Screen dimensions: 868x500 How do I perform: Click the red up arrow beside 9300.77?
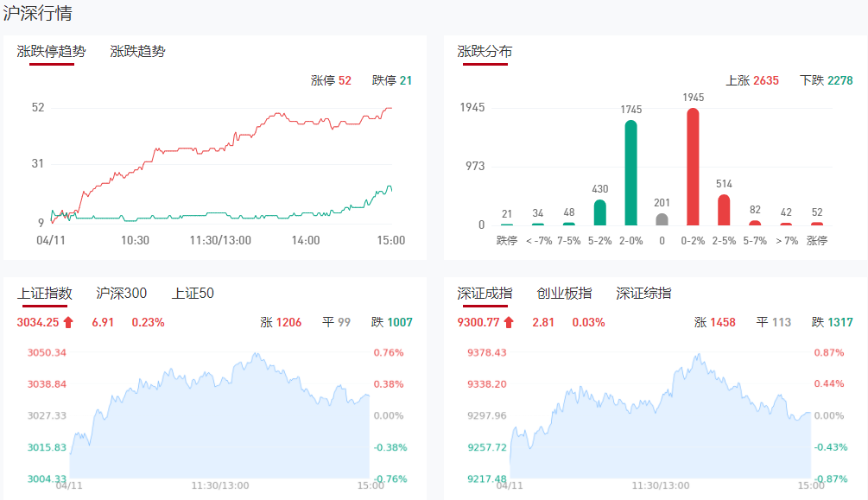(x=510, y=323)
